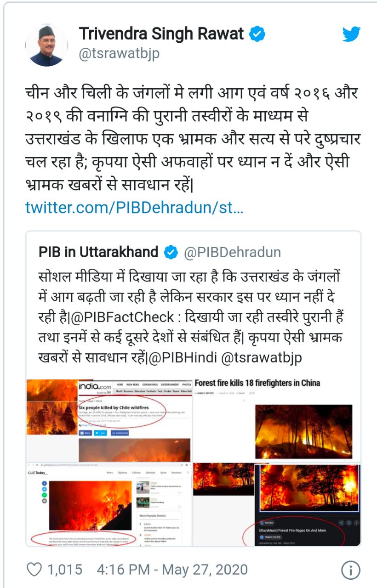This screenshot has width=377, height=588.
Task: Click the 1,015 likes count
Action: [x=65, y=570]
